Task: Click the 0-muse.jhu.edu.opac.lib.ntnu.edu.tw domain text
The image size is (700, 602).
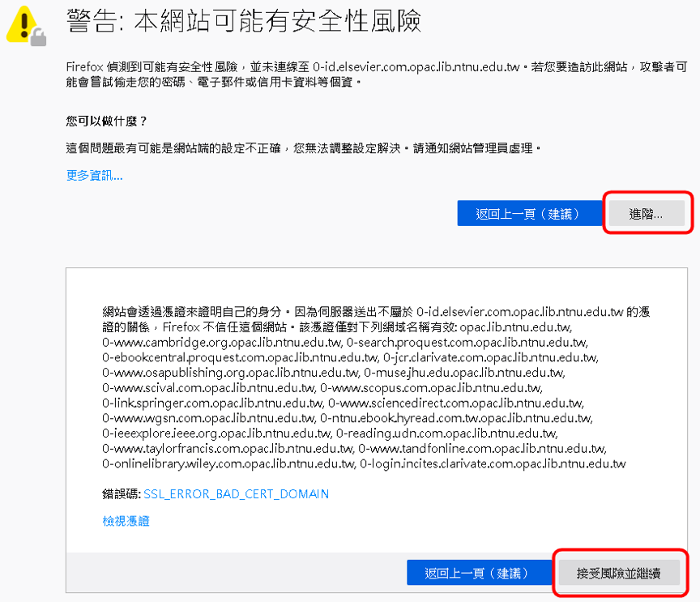Action: coord(464,373)
